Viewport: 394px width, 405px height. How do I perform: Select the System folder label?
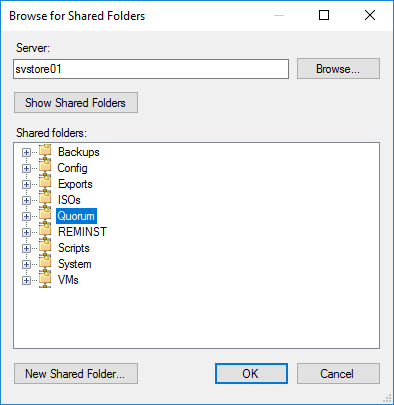coord(75,264)
